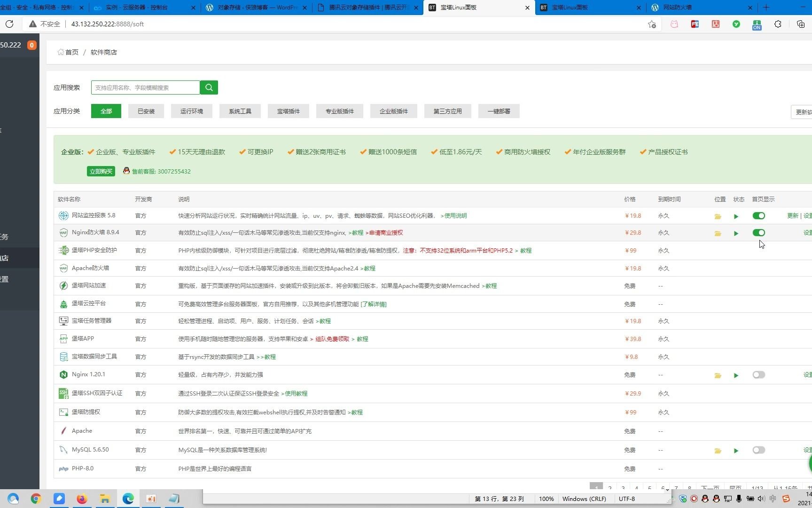Click the 立即购买 button
Image resolution: width=812 pixels, height=508 pixels.
coord(101,171)
